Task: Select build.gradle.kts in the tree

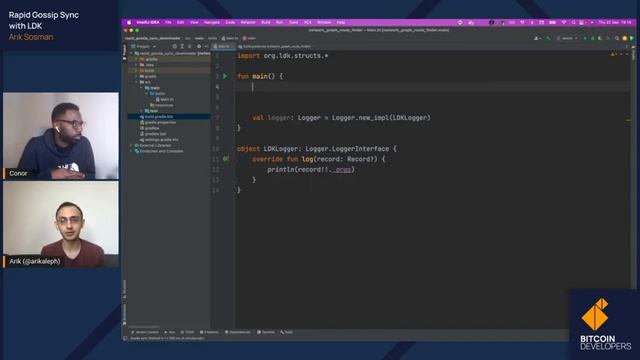Action: pyautogui.click(x=157, y=117)
